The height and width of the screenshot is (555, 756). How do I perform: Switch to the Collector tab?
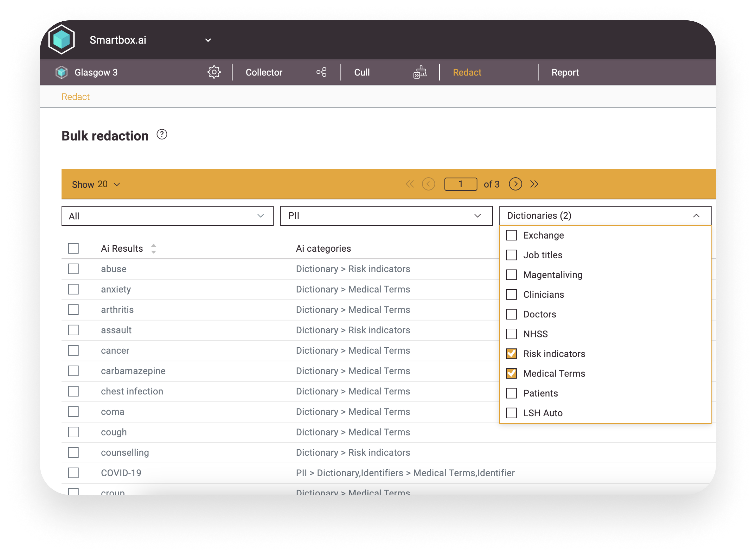[264, 73]
